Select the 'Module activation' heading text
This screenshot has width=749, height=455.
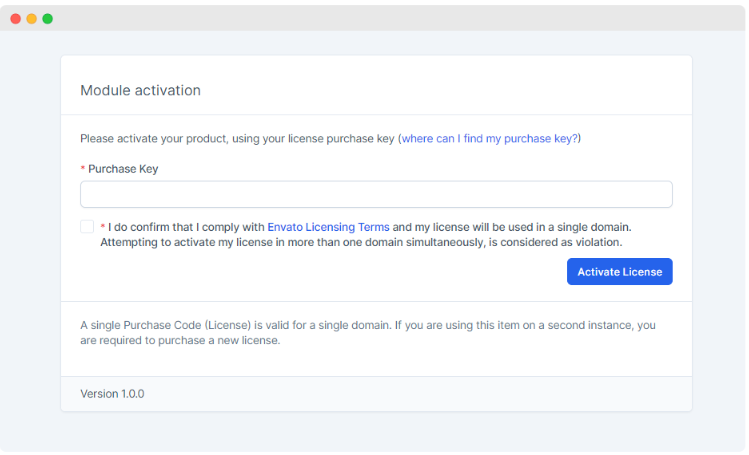coord(140,90)
